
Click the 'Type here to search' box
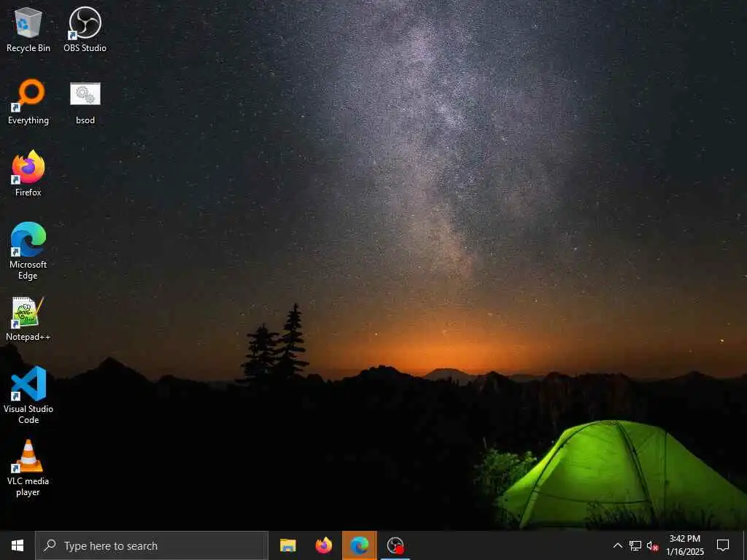(152, 545)
